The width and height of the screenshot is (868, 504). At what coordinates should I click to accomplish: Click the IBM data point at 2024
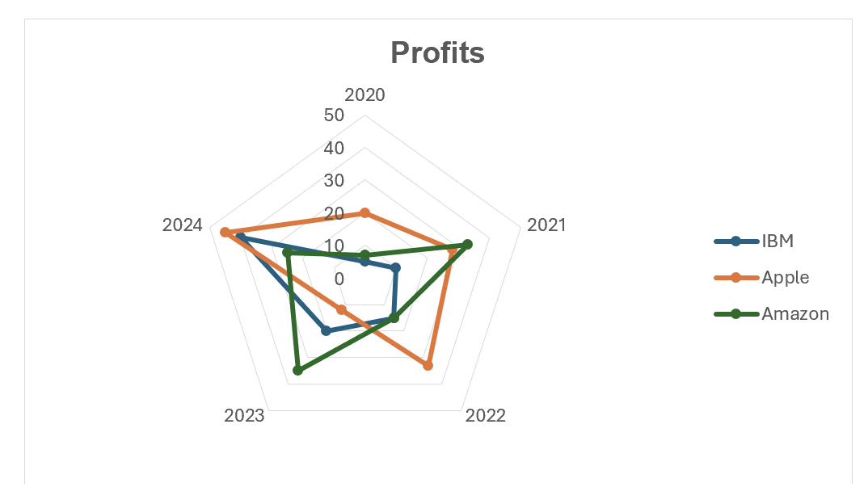tap(240, 237)
